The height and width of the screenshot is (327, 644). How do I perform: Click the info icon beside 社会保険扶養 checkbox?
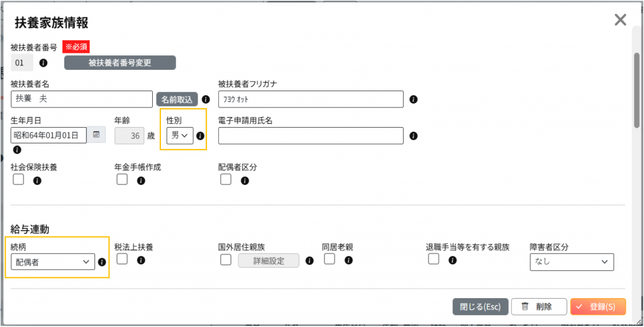(37, 180)
